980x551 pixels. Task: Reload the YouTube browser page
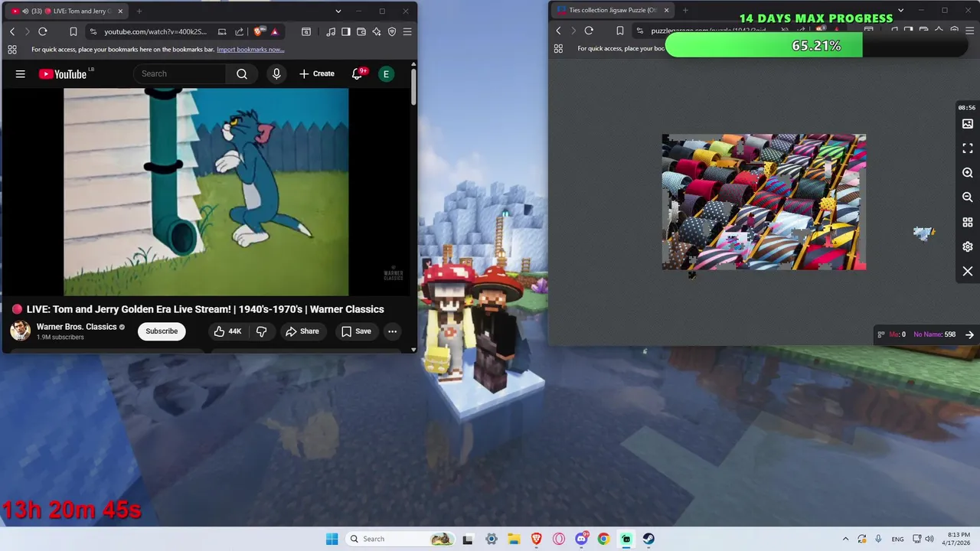tap(43, 31)
